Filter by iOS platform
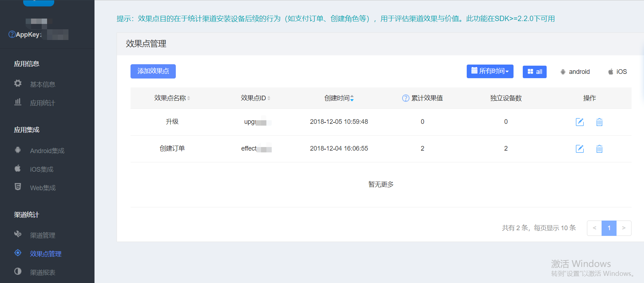The width and height of the screenshot is (644, 283). (x=617, y=72)
